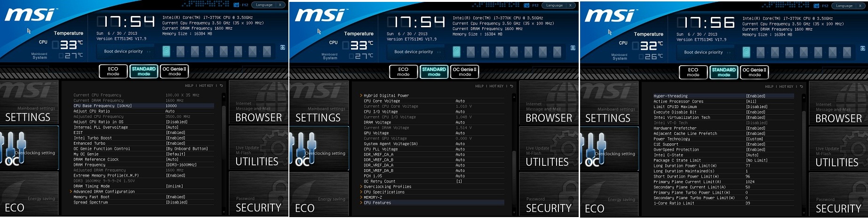Viewport: 868px width, 218px height.
Task: Open ECO energy saving tile on the CPU Core Voltage screen
Action: coord(319,194)
